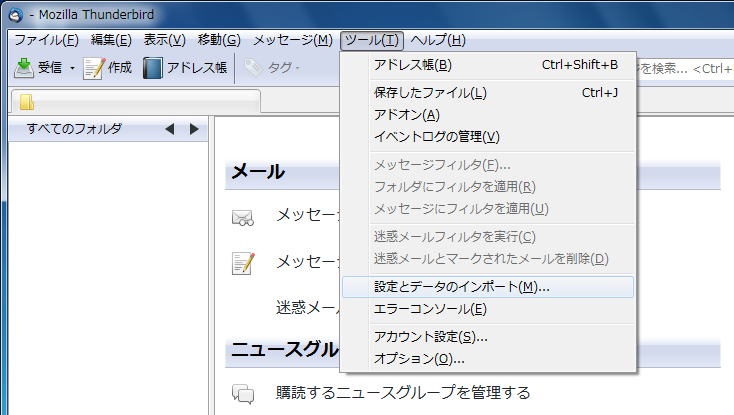Screen dimensions: 734x415
Task: Select 保存したファイル(L) menu entry
Action: click(488, 93)
